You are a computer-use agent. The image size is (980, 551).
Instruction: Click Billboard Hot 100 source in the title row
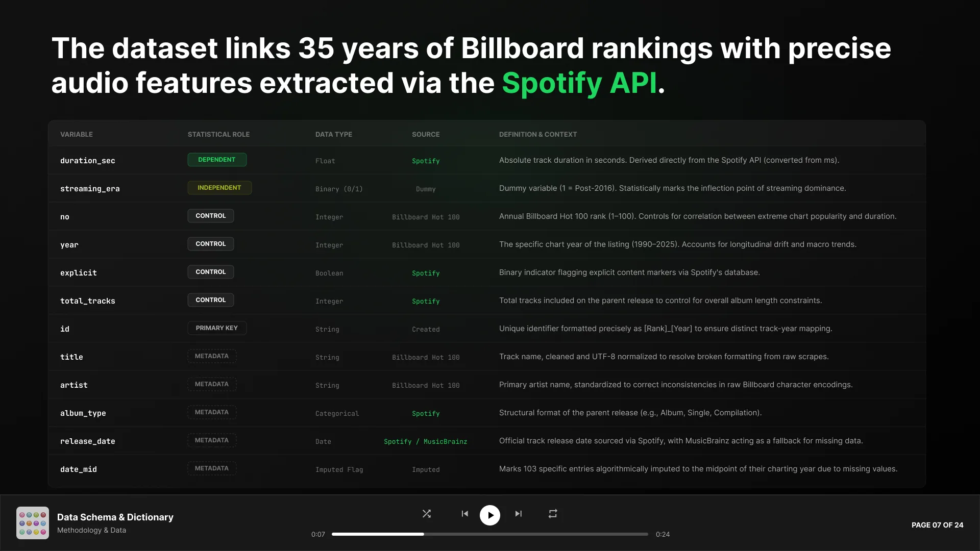point(426,357)
